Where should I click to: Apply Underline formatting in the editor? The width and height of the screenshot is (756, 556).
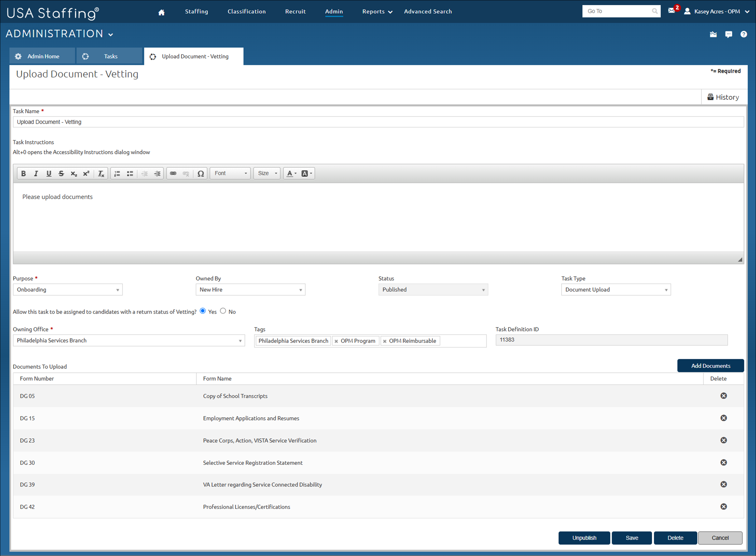click(49, 173)
